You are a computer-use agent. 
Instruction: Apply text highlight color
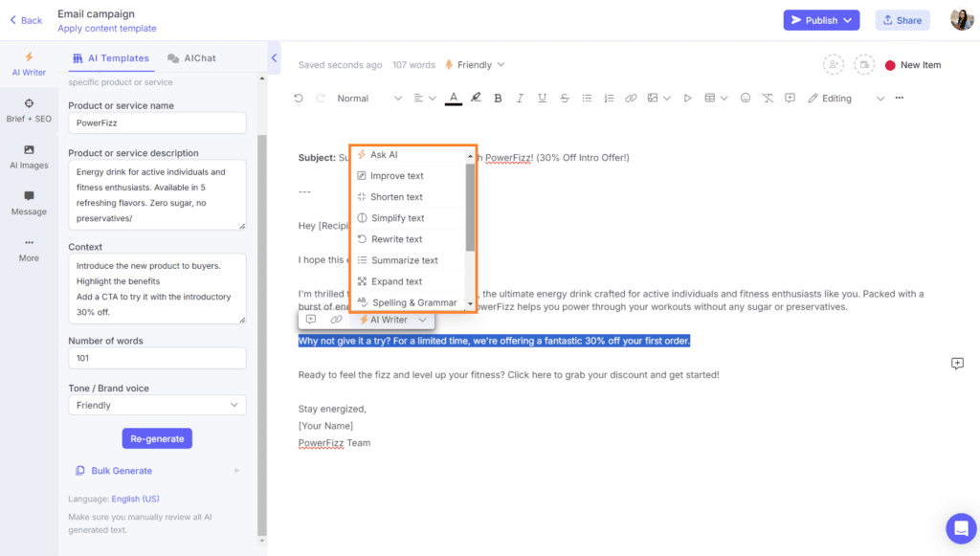476,98
